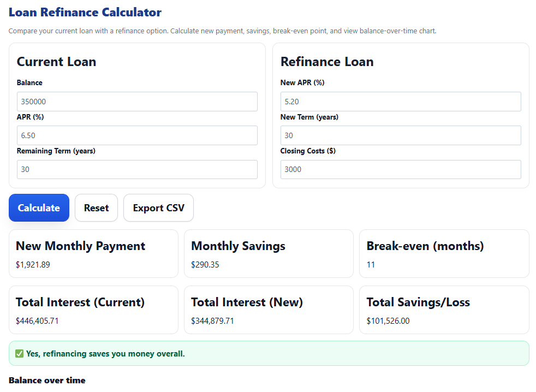
Task: Click the Calculate button
Action: click(x=39, y=207)
